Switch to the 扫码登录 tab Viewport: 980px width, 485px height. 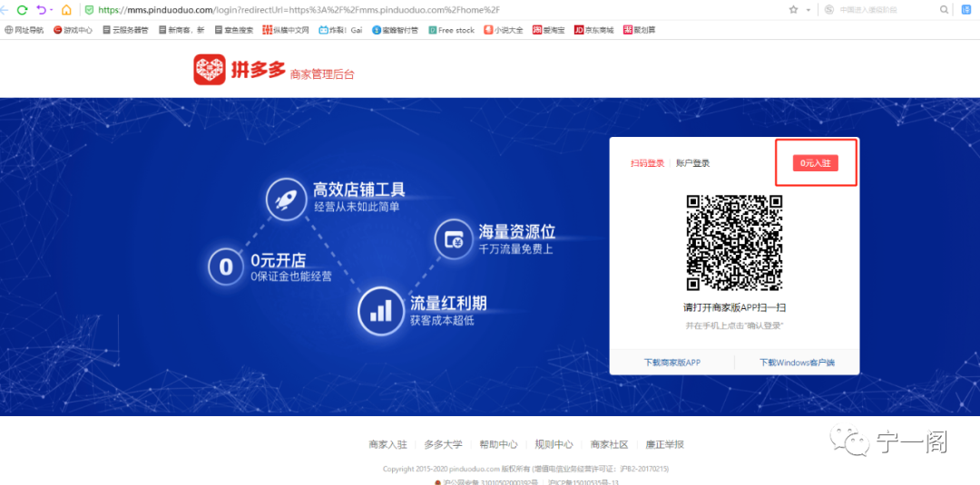(x=648, y=163)
